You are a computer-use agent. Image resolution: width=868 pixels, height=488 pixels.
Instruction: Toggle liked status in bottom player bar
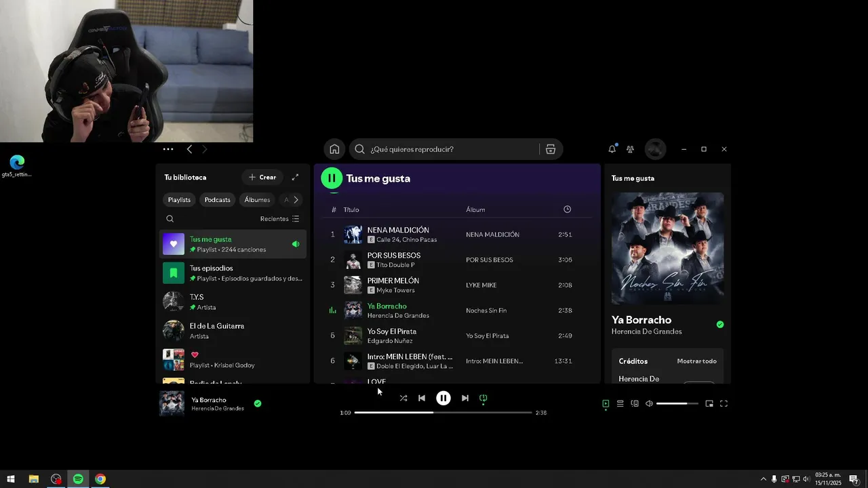(258, 404)
